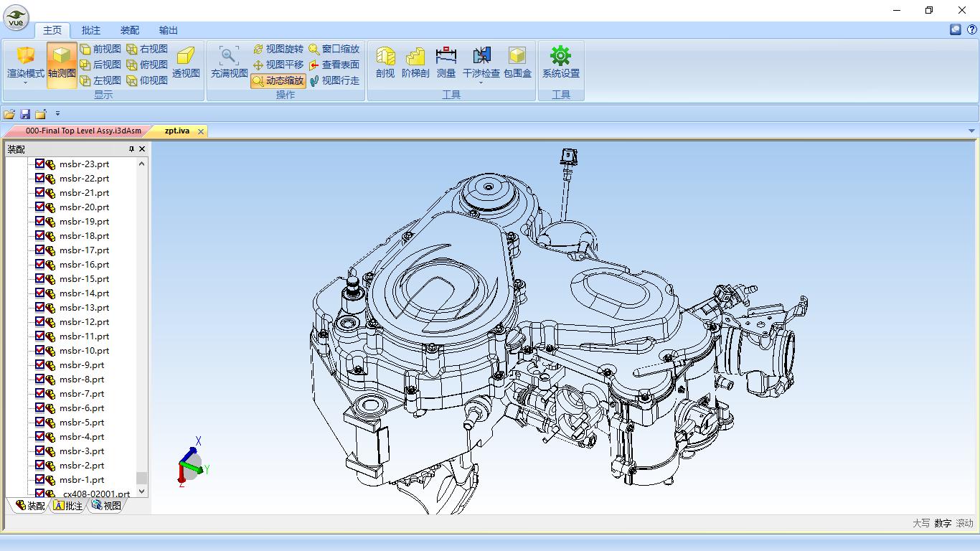This screenshot has height=551, width=980.
Task: Uncheck msbr-5.prt visibility checkbox
Action: (x=40, y=422)
